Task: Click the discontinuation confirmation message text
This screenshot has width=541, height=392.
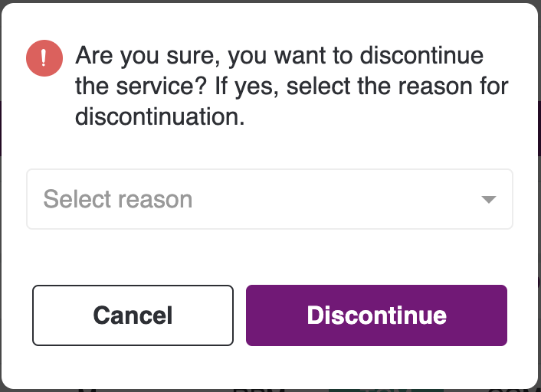Action: pyautogui.click(x=291, y=86)
